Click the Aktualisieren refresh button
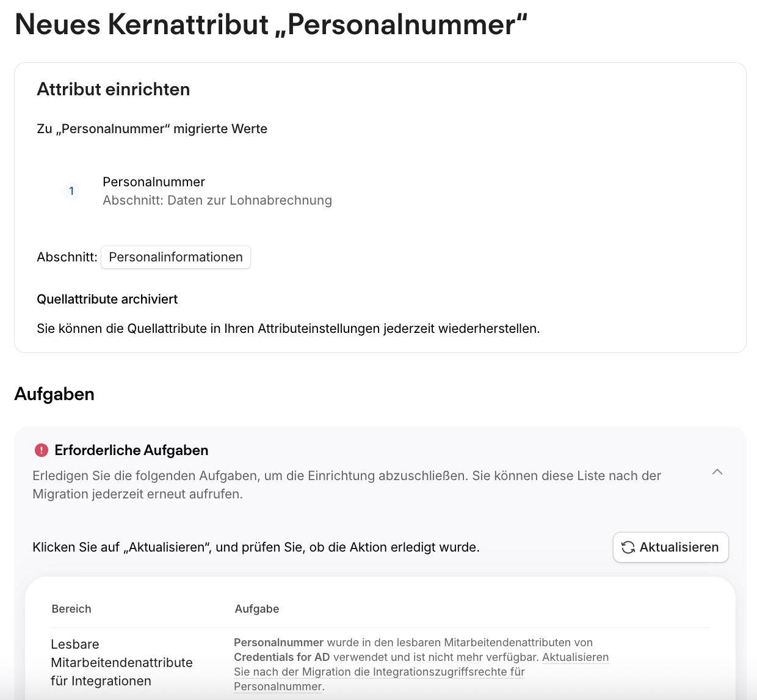757x700 pixels. point(670,547)
